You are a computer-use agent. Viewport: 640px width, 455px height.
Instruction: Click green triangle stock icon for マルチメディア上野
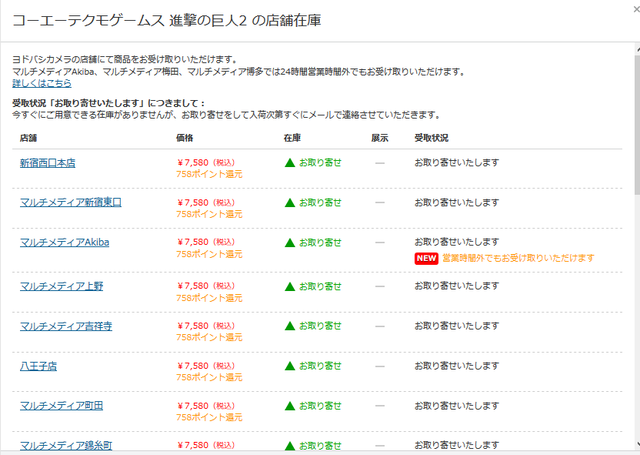(290, 286)
